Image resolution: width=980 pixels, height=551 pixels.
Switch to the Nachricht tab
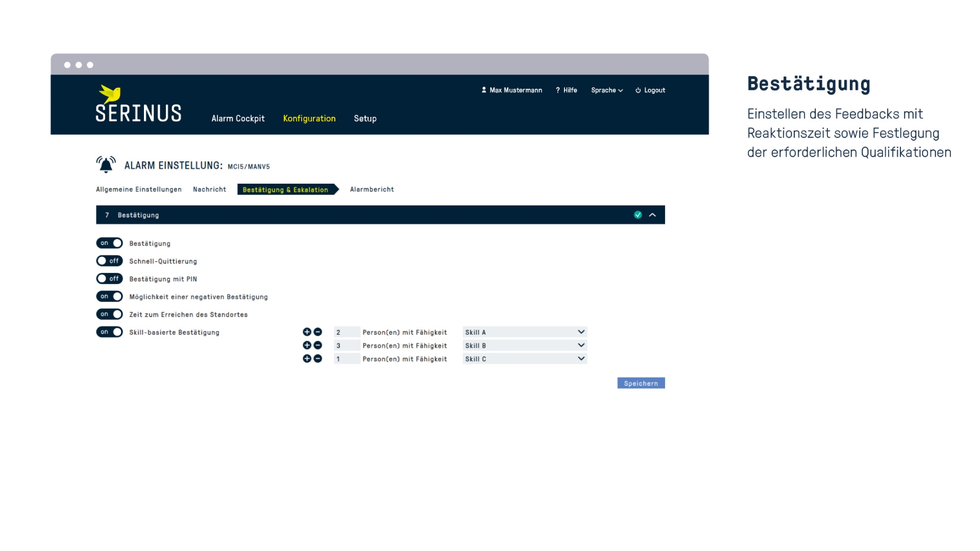click(x=209, y=189)
